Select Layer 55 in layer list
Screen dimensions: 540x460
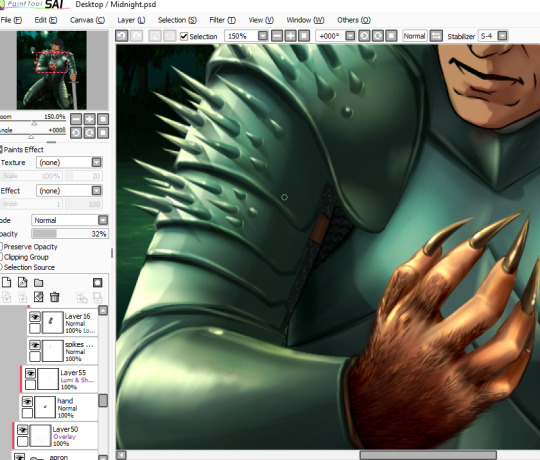[x=60, y=379]
